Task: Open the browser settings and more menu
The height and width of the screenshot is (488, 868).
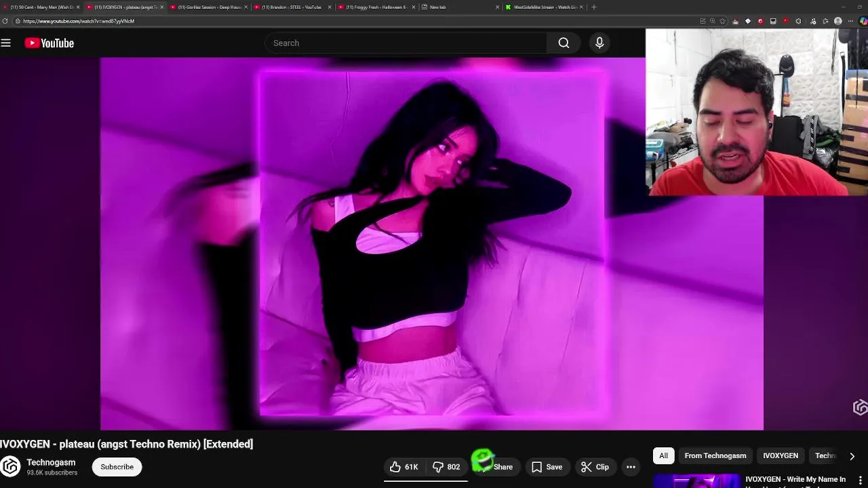Action: tap(850, 21)
